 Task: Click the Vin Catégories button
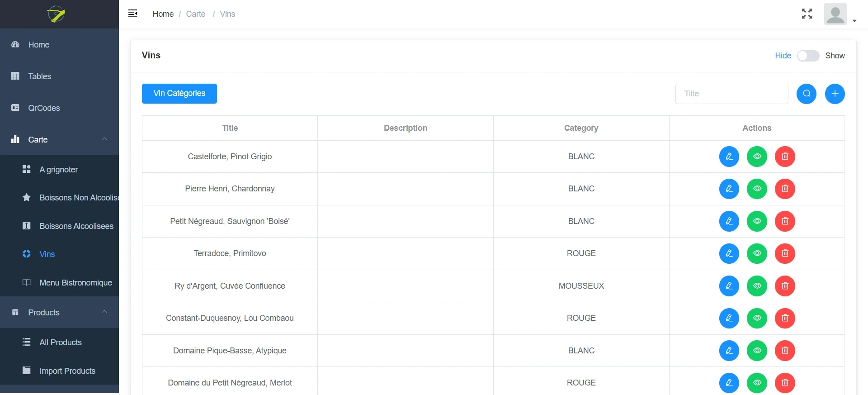(x=179, y=94)
